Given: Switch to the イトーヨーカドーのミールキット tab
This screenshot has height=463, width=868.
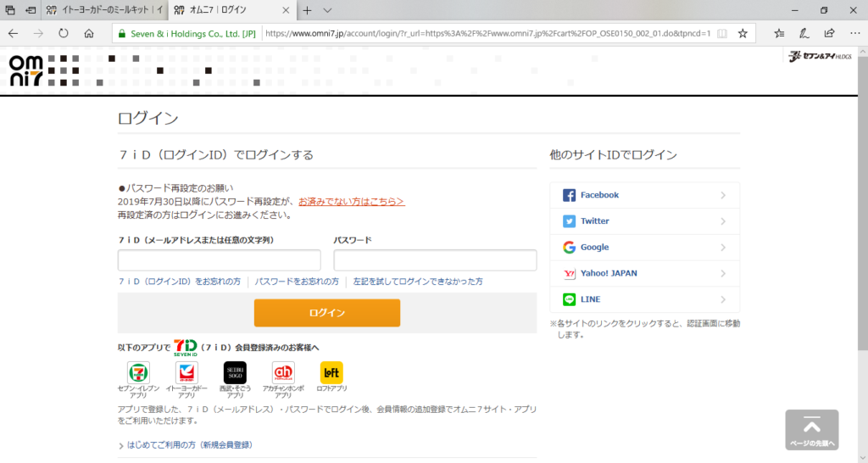Looking at the screenshot, I should click(x=104, y=10).
